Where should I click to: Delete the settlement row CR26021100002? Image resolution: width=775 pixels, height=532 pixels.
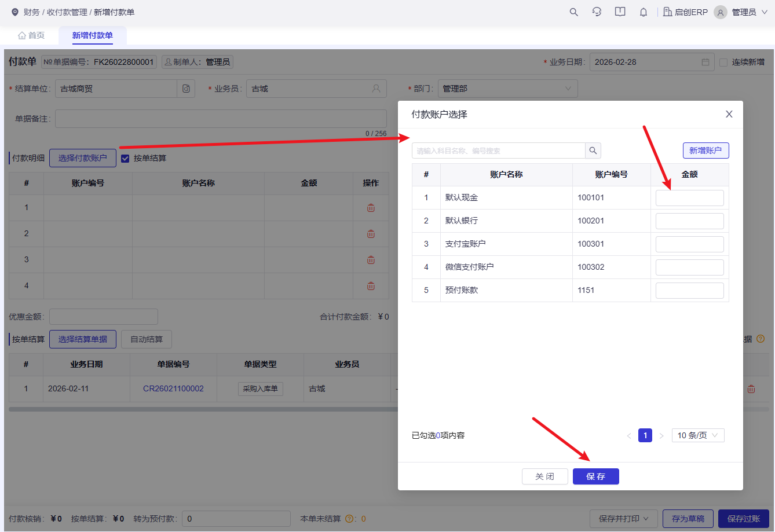click(x=751, y=389)
